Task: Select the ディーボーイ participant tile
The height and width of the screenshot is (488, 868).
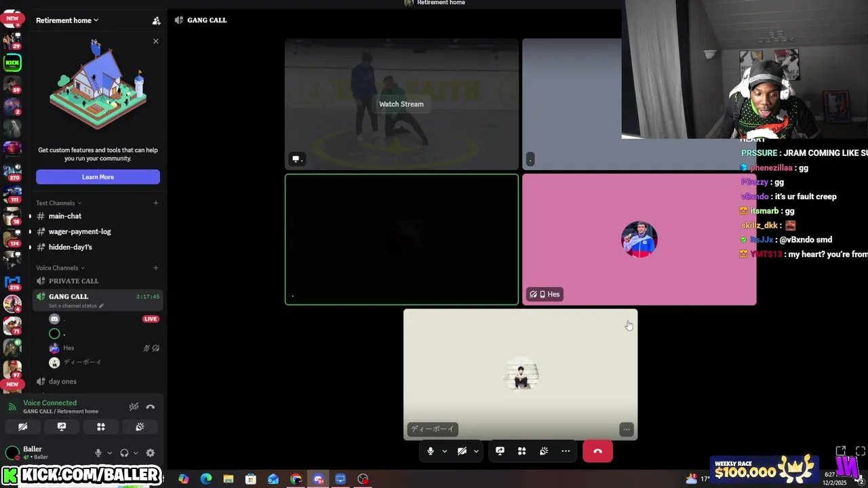Action: [520, 375]
